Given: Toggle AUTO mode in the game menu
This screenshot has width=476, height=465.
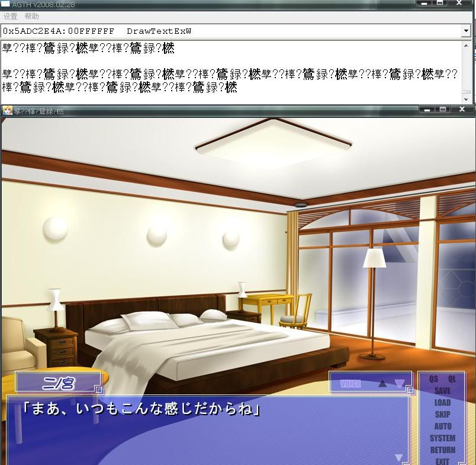Looking at the screenshot, I should [443, 426].
